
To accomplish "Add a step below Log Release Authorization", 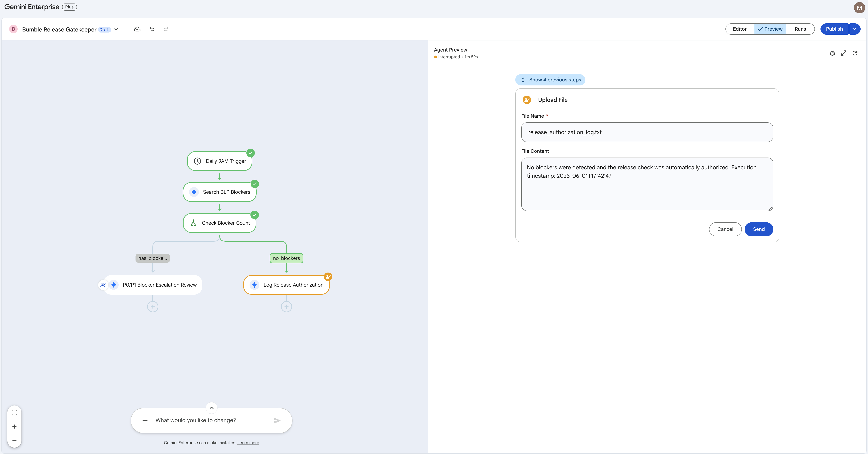I will click(x=286, y=307).
